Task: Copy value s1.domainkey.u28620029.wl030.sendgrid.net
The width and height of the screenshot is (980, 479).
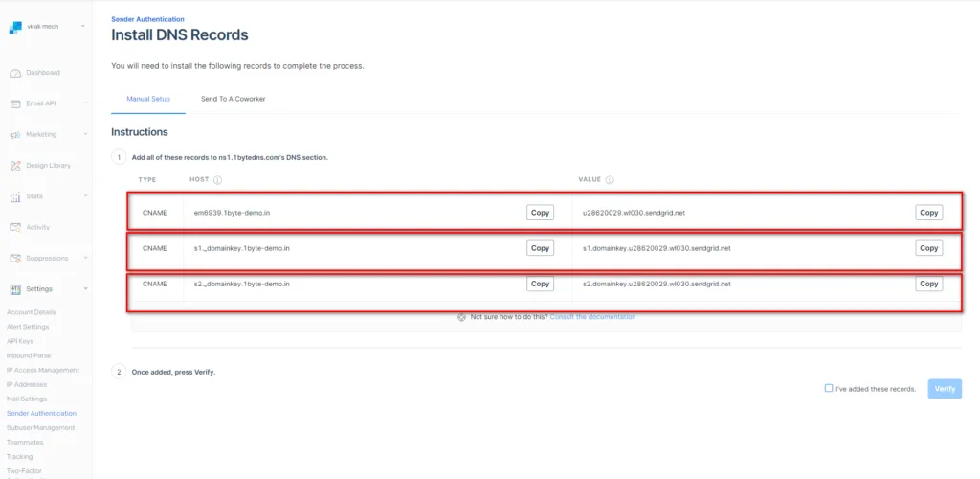Action: 928,248
